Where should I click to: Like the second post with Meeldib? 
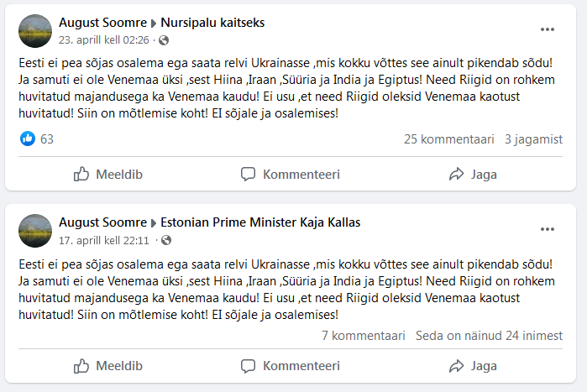[108, 366]
